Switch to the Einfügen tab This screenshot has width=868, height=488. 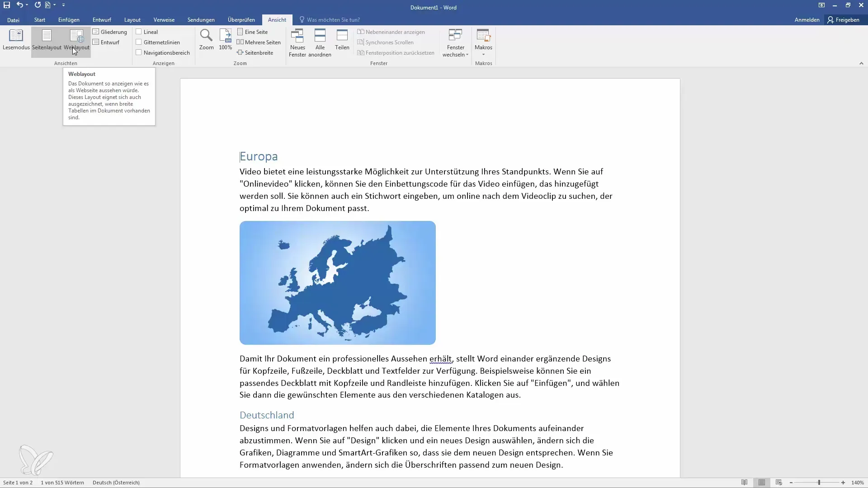click(x=69, y=20)
